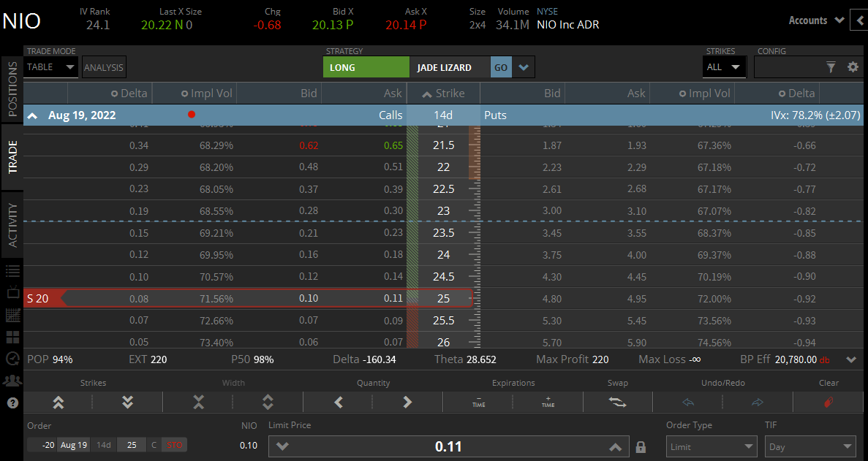The height and width of the screenshot is (461, 868).
Task: Switch to the TRADE tab
Action: coord(12,157)
